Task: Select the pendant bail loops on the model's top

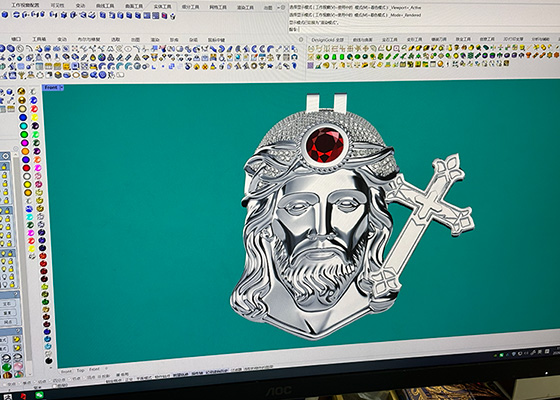Action: (x=327, y=102)
